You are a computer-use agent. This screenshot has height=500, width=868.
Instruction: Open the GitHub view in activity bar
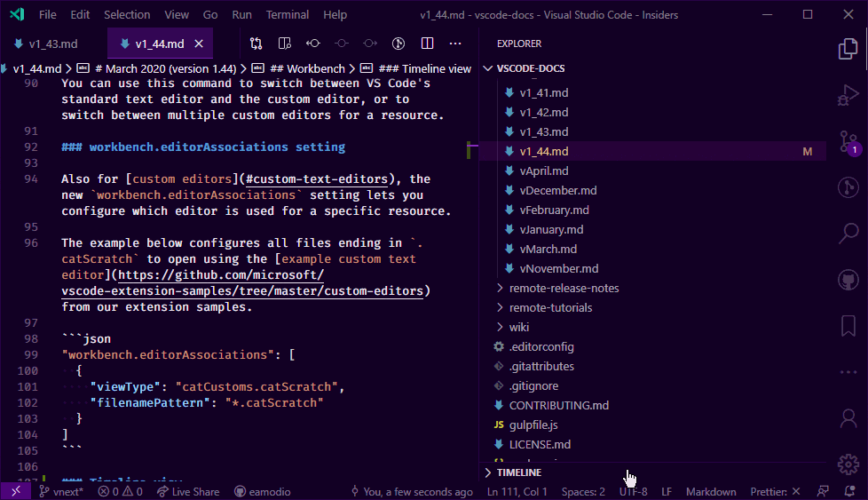(x=848, y=280)
